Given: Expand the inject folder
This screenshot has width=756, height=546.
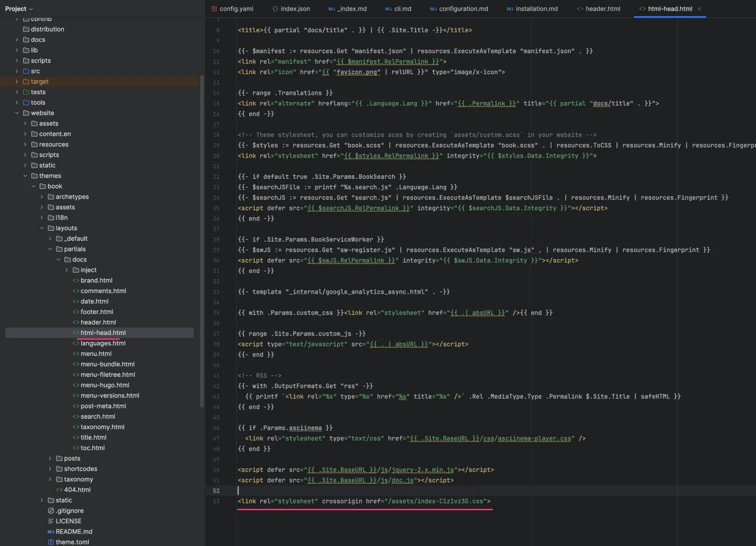Looking at the screenshot, I should coord(67,270).
